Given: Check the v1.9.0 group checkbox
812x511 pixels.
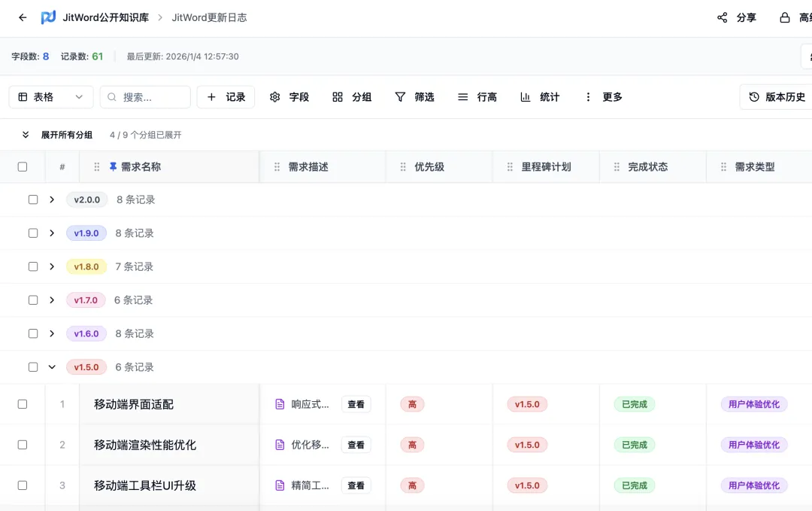Looking at the screenshot, I should pyautogui.click(x=33, y=233).
